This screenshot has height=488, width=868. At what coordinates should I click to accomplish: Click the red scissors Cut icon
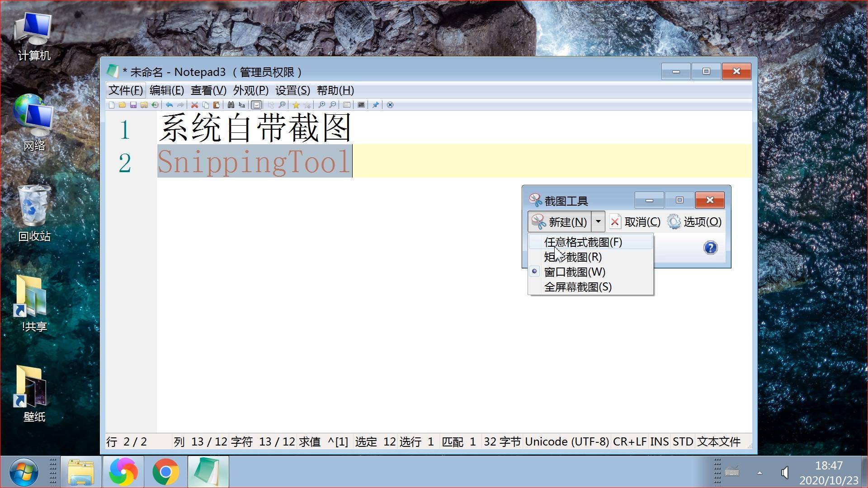(194, 105)
